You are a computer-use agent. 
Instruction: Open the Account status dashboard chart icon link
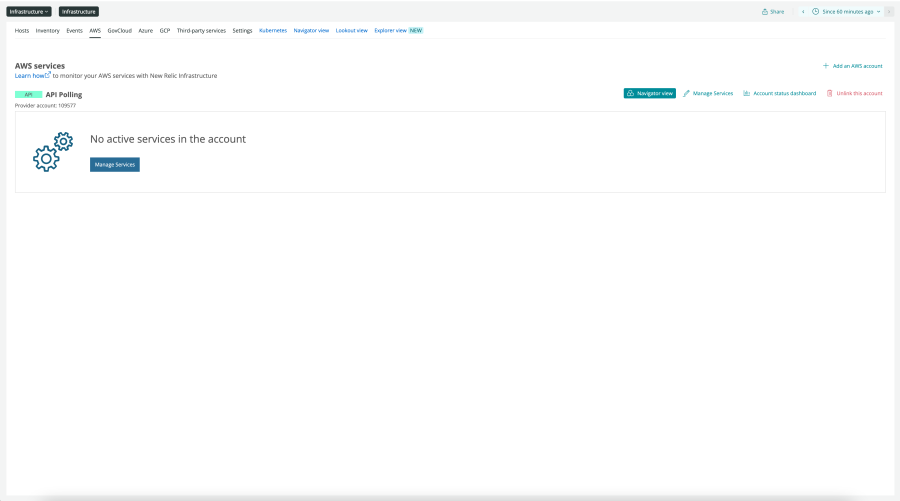click(779, 93)
